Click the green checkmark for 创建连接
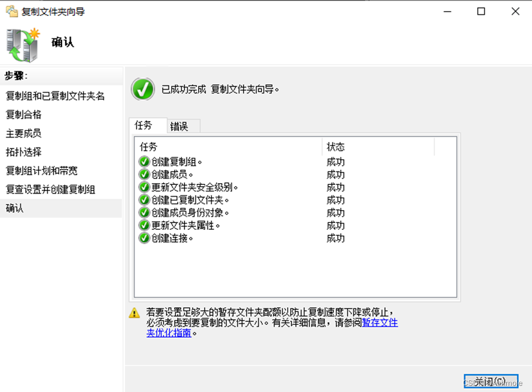Image resolution: width=532 pixels, height=392 pixels. 143,238
